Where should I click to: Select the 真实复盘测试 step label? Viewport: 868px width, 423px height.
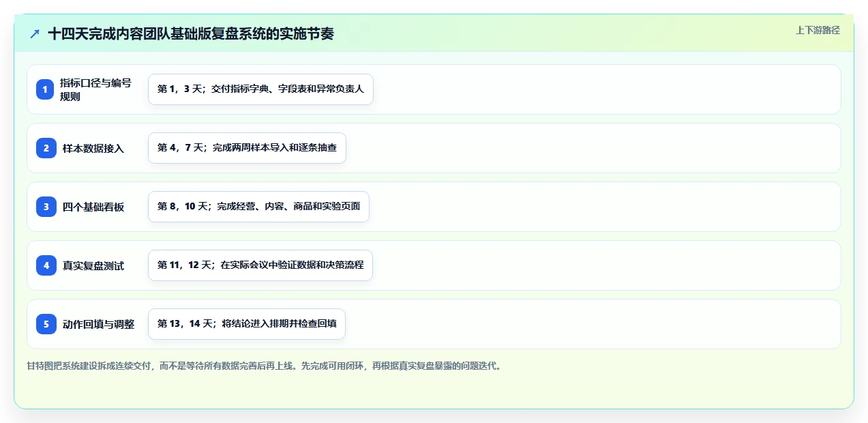(x=93, y=265)
